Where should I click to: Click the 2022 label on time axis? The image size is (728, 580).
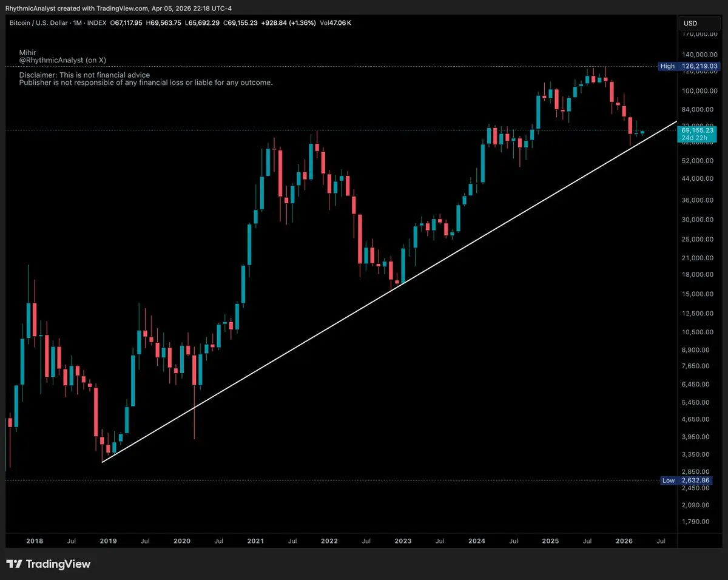coord(329,541)
